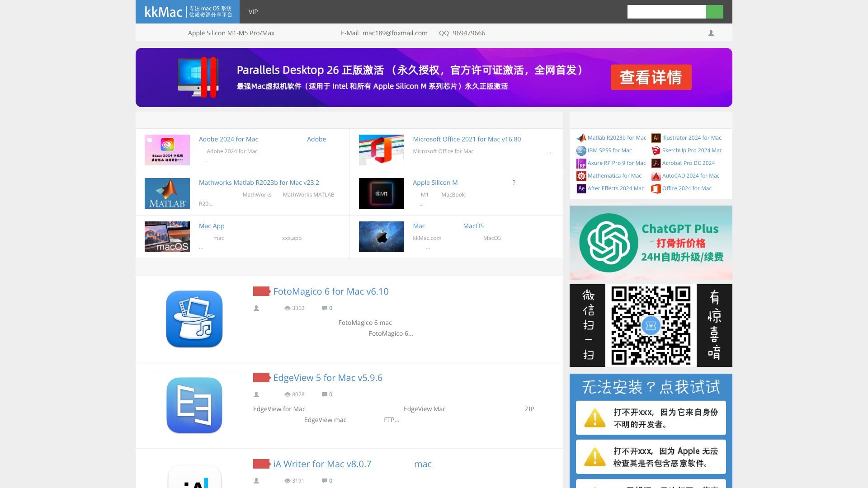Click the Office 2024 sidebar icon
Screen dimensions: 868x488
pos(656,188)
